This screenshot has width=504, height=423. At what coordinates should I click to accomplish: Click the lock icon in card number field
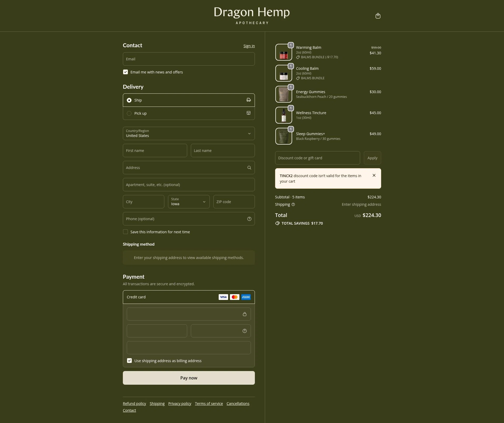coord(244,314)
